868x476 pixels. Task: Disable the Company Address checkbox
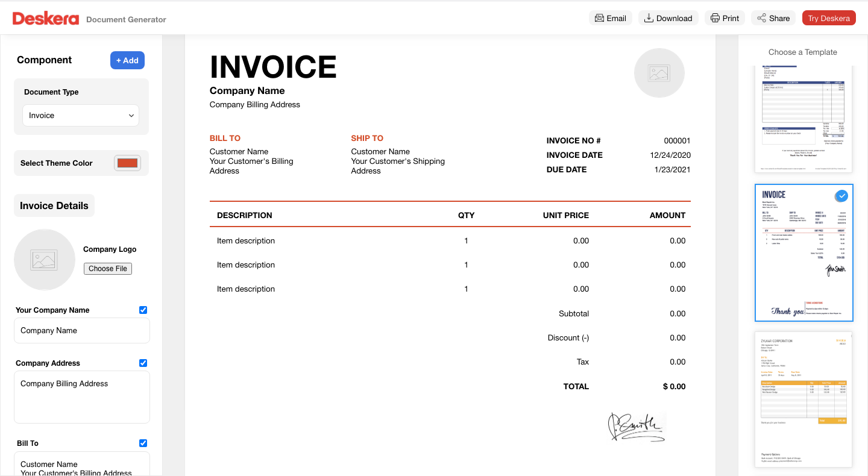143,363
